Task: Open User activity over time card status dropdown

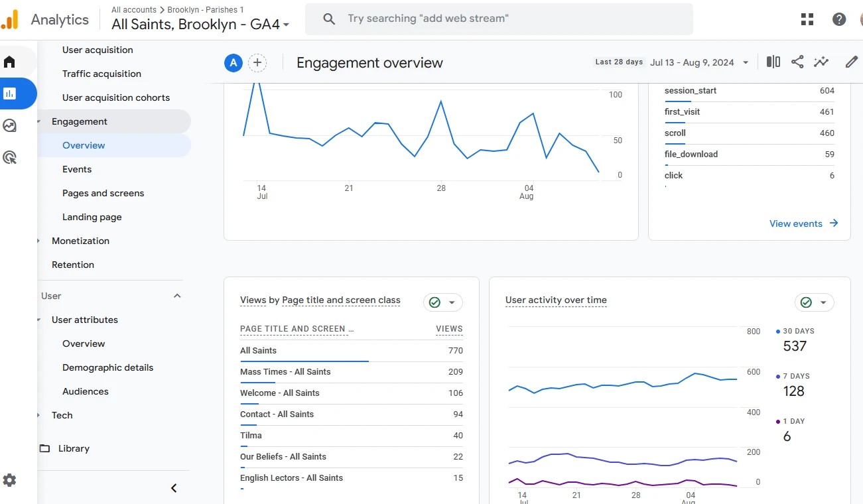Action: click(x=815, y=302)
